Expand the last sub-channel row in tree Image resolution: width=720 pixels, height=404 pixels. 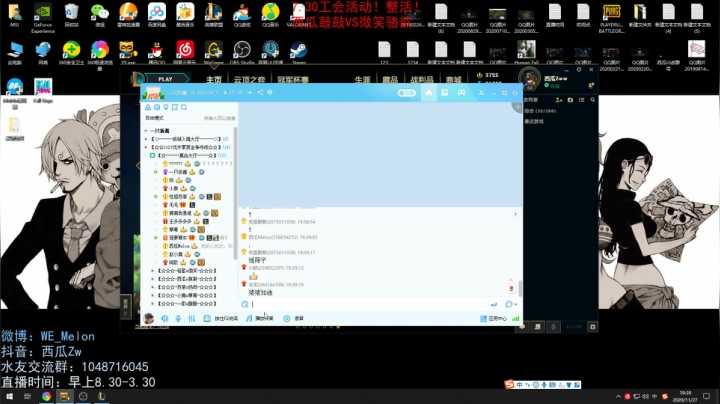152,303
